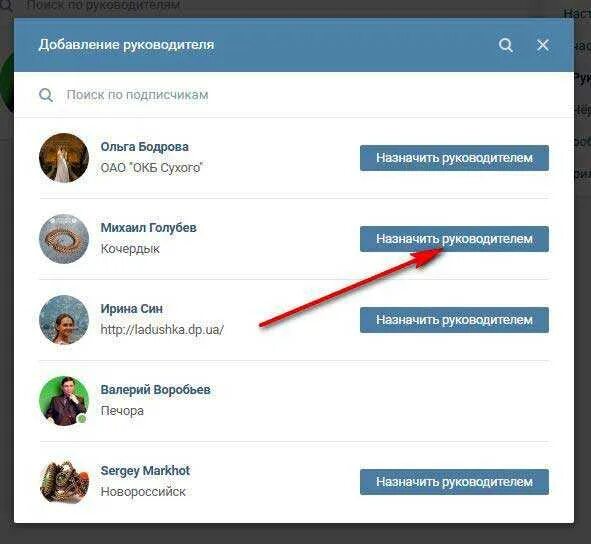Open Sergey Markhot's avatar
Image resolution: width=591 pixels, height=544 pixels.
pyautogui.click(x=64, y=482)
